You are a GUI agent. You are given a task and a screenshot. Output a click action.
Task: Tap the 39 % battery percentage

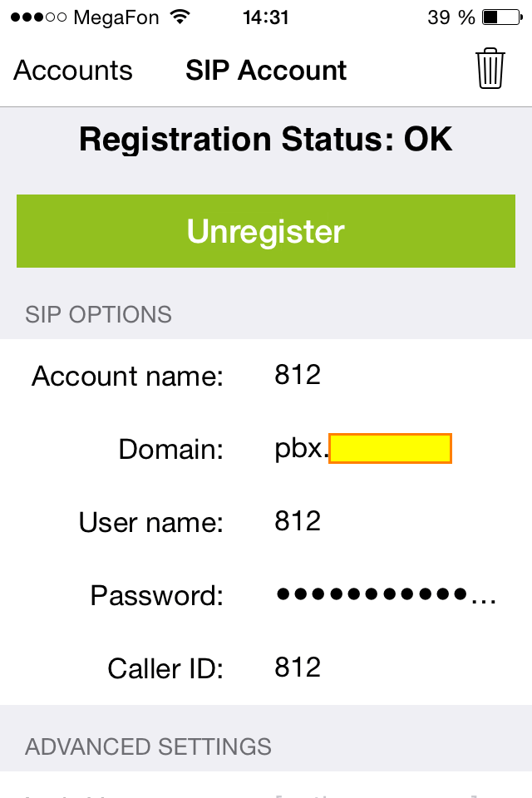pyautogui.click(x=451, y=17)
